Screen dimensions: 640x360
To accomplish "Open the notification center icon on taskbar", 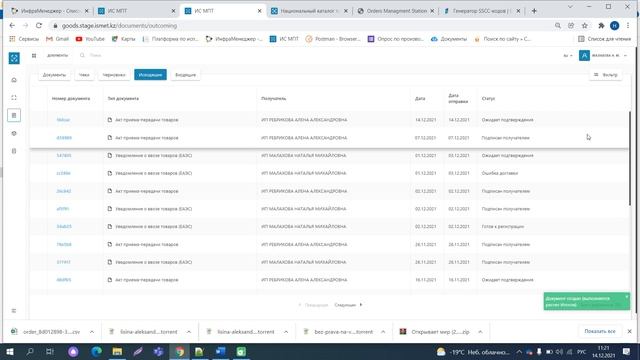I will tap(626, 351).
